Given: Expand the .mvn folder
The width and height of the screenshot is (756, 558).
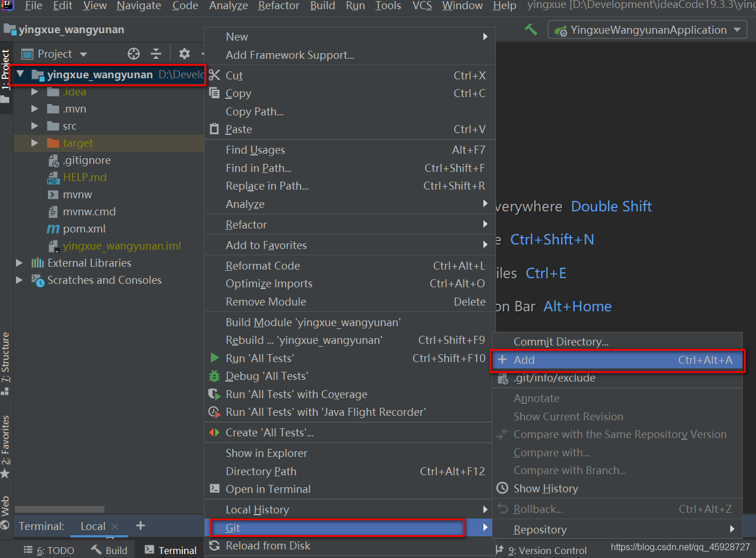Looking at the screenshot, I should (35, 109).
